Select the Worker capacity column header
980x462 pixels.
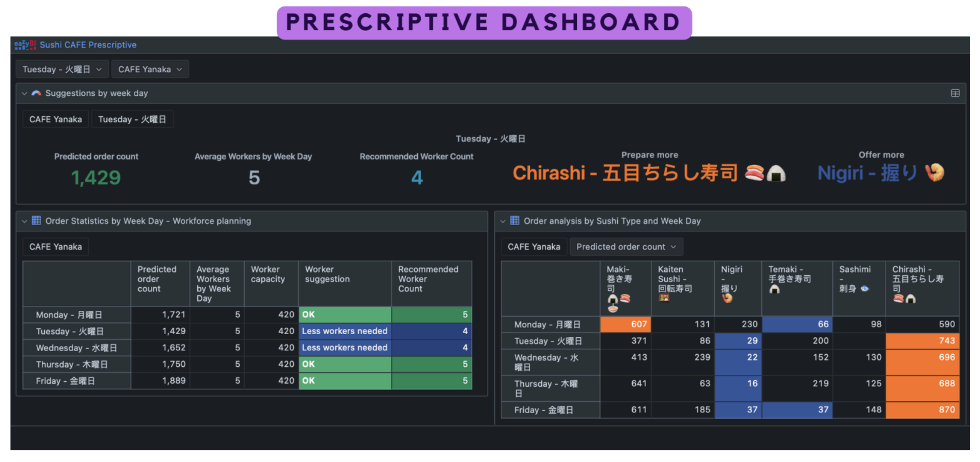(271, 284)
